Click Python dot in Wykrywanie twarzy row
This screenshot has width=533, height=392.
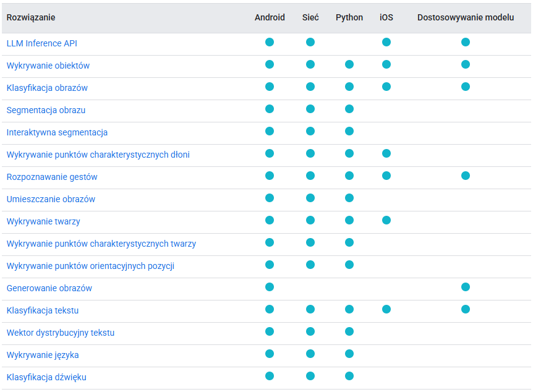349,220
